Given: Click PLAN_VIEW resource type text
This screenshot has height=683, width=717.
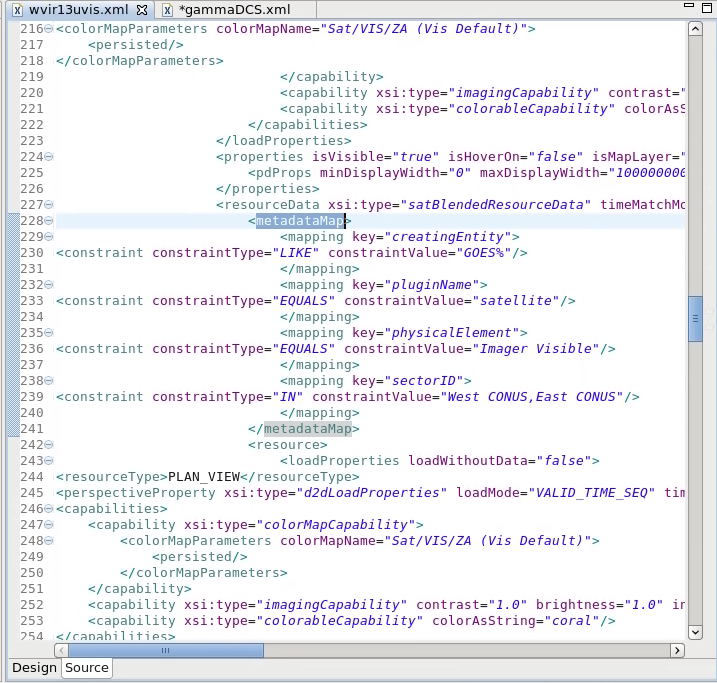Looking at the screenshot, I should (204, 477).
